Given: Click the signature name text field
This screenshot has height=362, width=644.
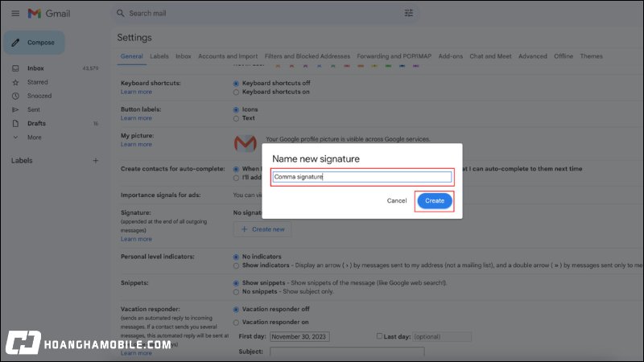Looking at the screenshot, I should pyautogui.click(x=361, y=177).
